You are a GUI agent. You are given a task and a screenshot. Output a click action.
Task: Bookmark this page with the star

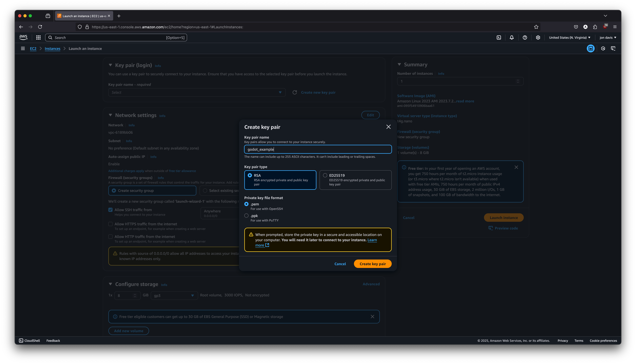536,27
